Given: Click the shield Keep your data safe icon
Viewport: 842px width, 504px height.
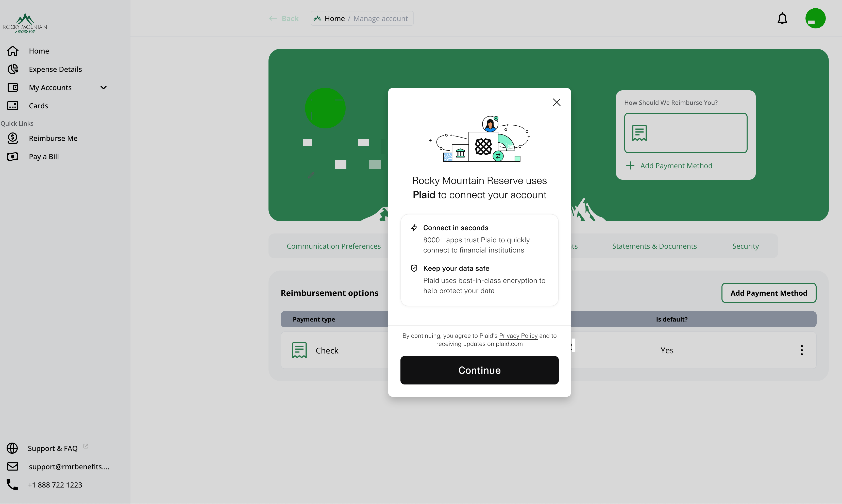Looking at the screenshot, I should (x=414, y=268).
